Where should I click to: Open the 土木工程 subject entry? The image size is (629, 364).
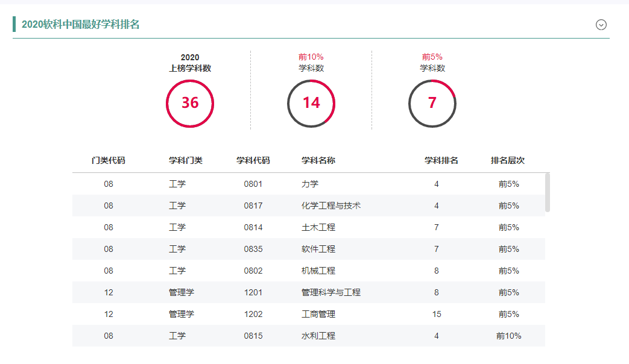(318, 227)
